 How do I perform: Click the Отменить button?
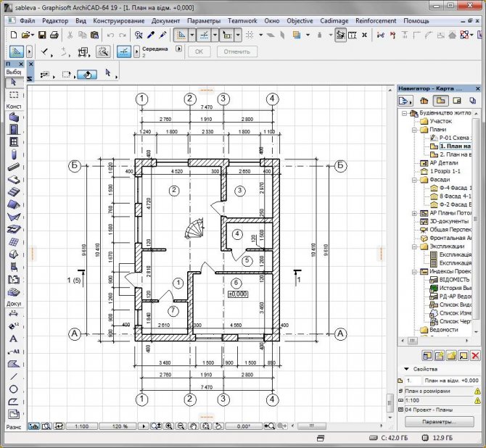[236, 51]
